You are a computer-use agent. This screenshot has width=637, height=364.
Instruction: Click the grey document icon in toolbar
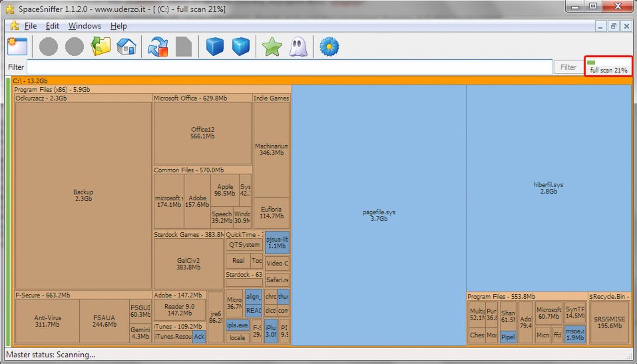point(184,47)
